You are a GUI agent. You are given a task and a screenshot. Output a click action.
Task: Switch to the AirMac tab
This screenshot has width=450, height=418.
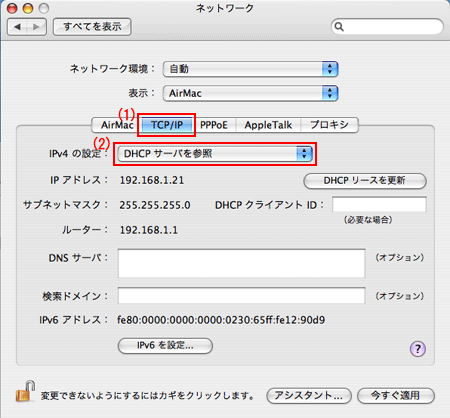point(115,125)
